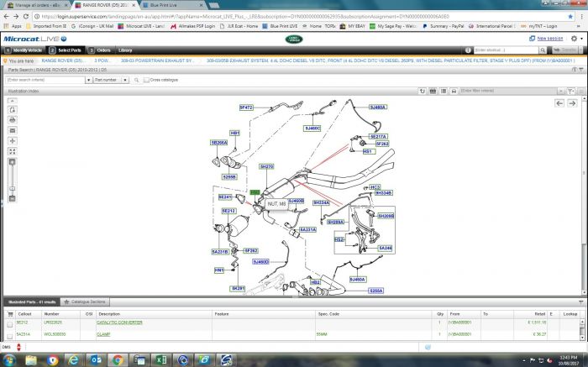Switch to the Illustrated Parts results tab
Viewport: 588px width, 367px height.
[x=32, y=301]
